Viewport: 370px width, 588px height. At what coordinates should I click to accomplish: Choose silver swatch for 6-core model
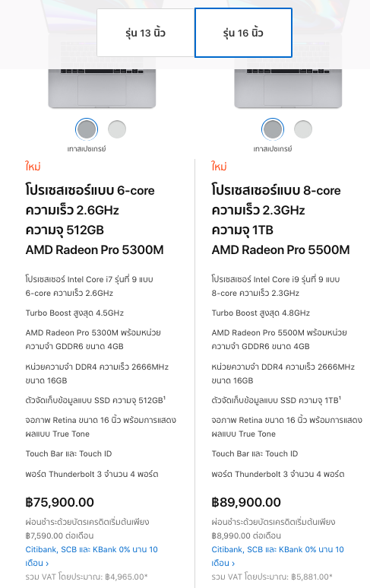click(x=117, y=129)
